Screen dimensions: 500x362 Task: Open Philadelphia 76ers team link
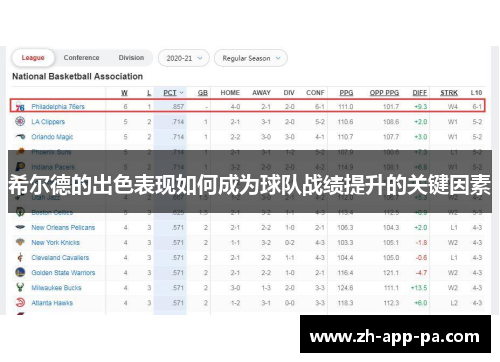tap(58, 107)
